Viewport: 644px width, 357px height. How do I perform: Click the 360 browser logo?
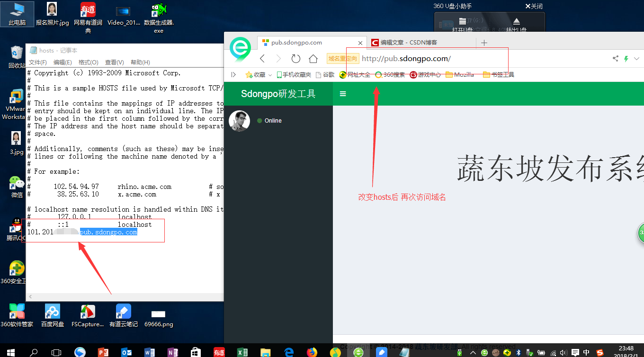pos(240,49)
